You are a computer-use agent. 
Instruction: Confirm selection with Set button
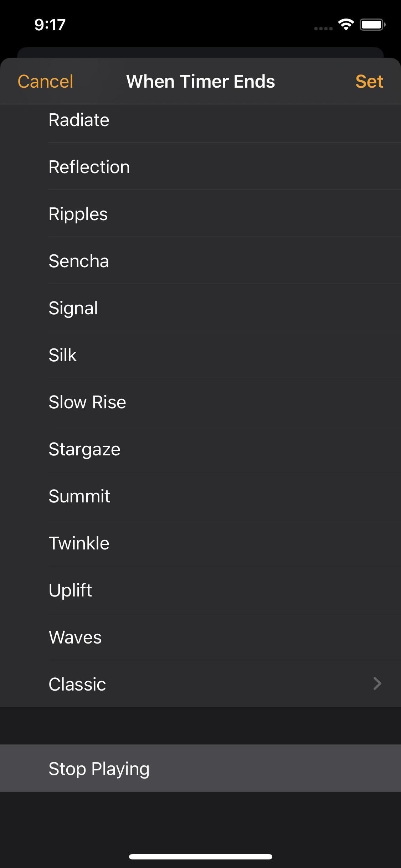pyautogui.click(x=369, y=82)
